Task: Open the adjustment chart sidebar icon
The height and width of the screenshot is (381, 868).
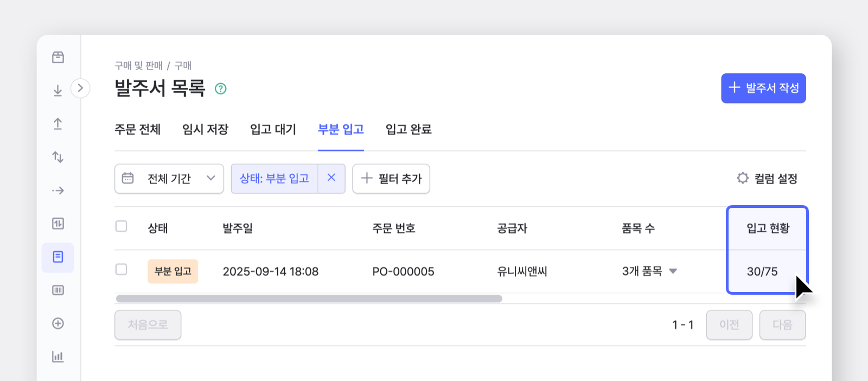Action: tap(58, 224)
